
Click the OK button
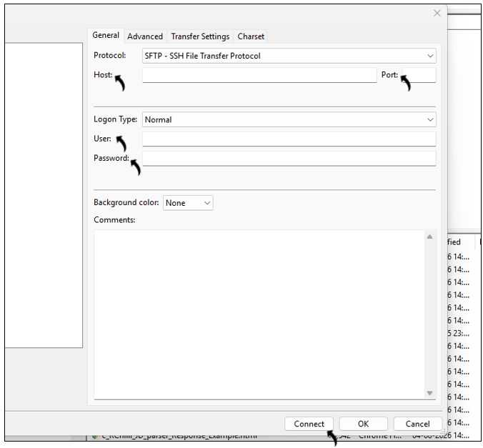pos(363,424)
